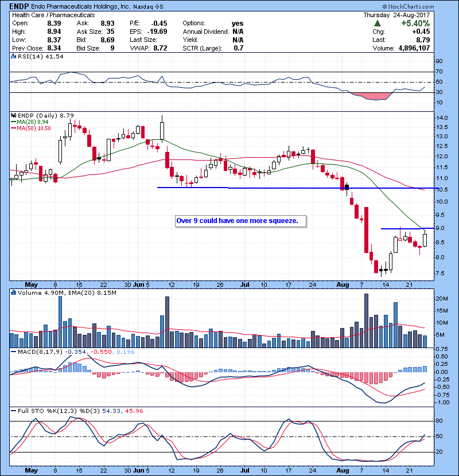Click the candlestick icon next to ENDP (Daily)
The width and height of the screenshot is (459, 476).
13,115
